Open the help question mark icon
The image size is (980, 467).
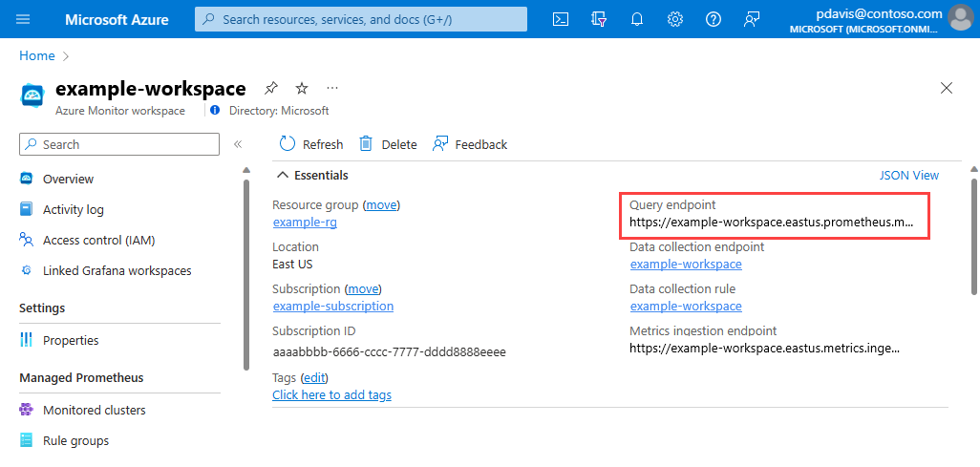(x=714, y=19)
